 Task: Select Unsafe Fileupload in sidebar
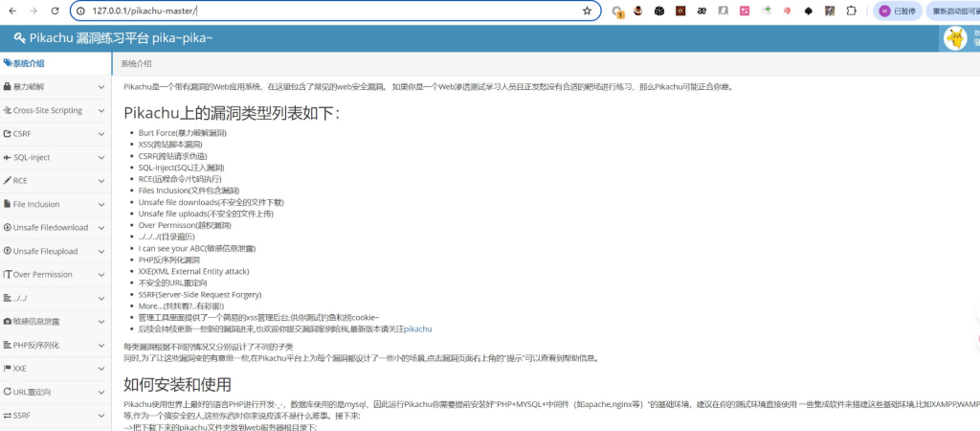click(x=56, y=251)
